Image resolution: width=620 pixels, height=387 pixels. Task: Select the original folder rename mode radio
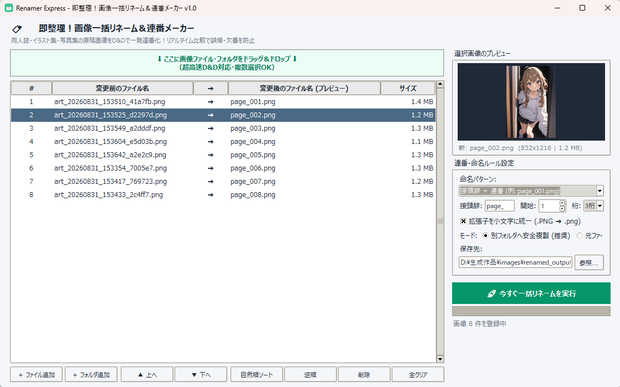coord(579,236)
